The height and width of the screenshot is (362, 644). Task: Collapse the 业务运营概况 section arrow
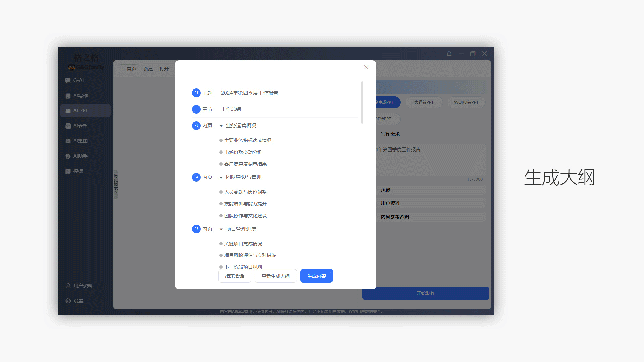(x=221, y=126)
